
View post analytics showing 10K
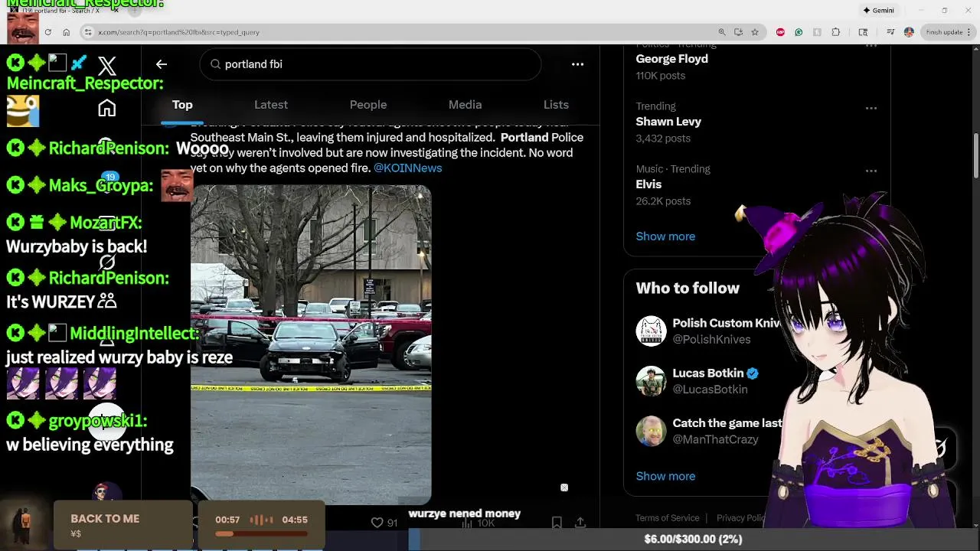point(479,523)
